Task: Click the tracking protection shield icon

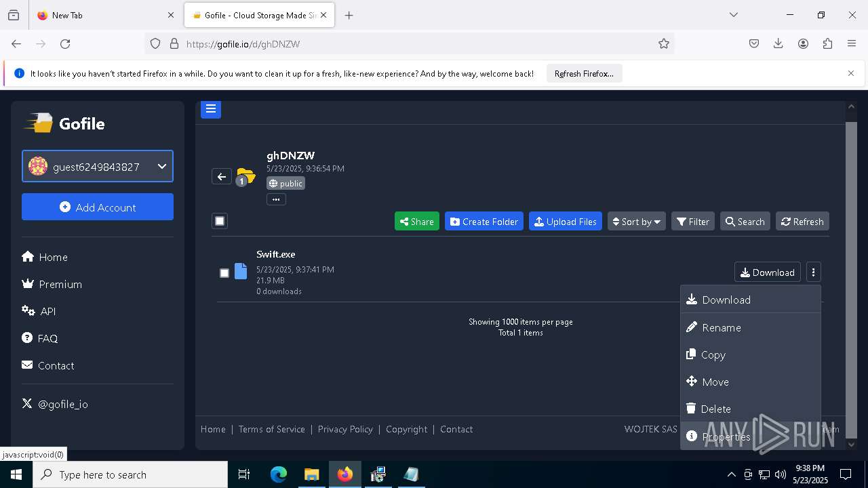Action: coord(155,43)
